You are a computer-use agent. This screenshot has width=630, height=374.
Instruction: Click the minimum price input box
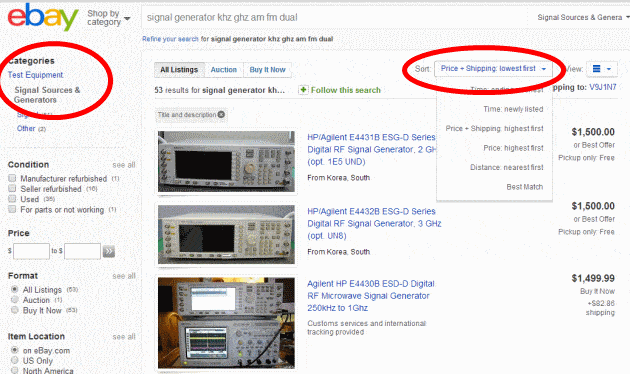[x=31, y=251]
